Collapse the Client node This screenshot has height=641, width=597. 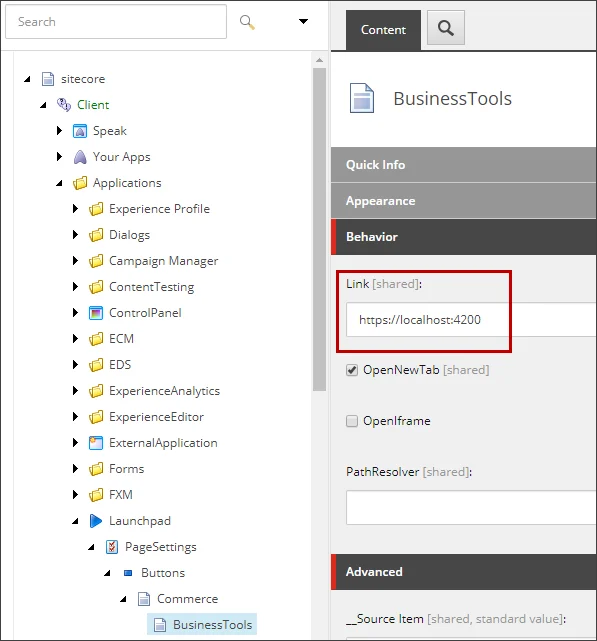pyautogui.click(x=43, y=105)
